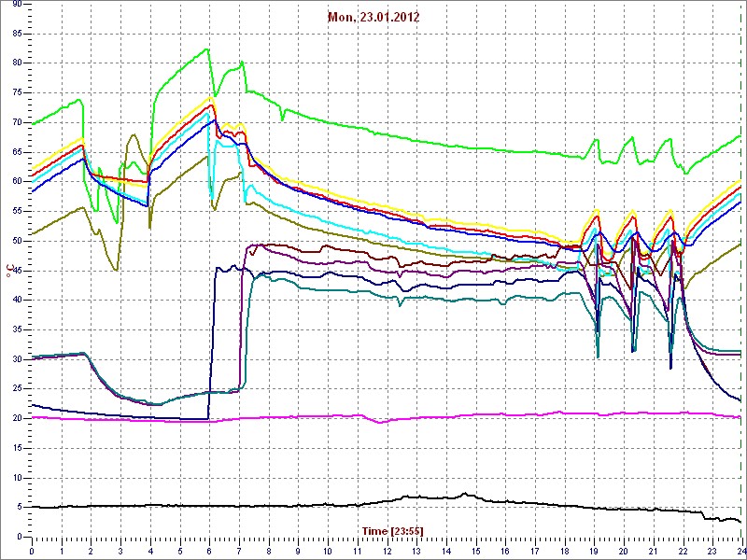The height and width of the screenshot is (560, 747).
Task: Click hour label 6 on the time axis
Action: click(209, 551)
